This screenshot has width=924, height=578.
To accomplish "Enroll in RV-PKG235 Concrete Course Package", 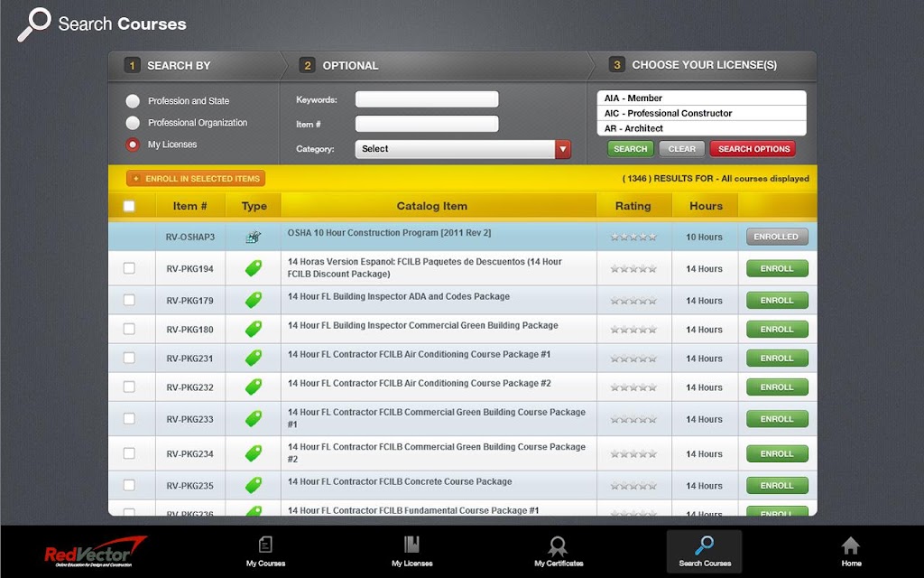I will click(777, 485).
